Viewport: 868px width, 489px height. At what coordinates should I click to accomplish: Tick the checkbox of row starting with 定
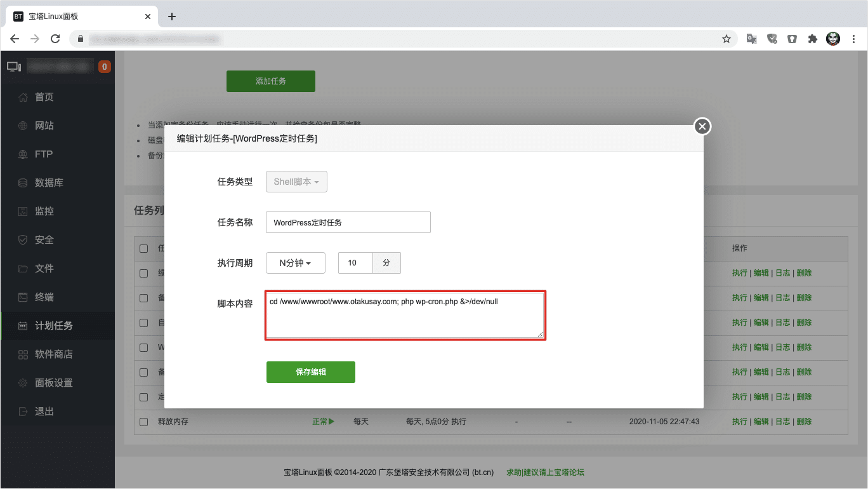[x=143, y=397]
